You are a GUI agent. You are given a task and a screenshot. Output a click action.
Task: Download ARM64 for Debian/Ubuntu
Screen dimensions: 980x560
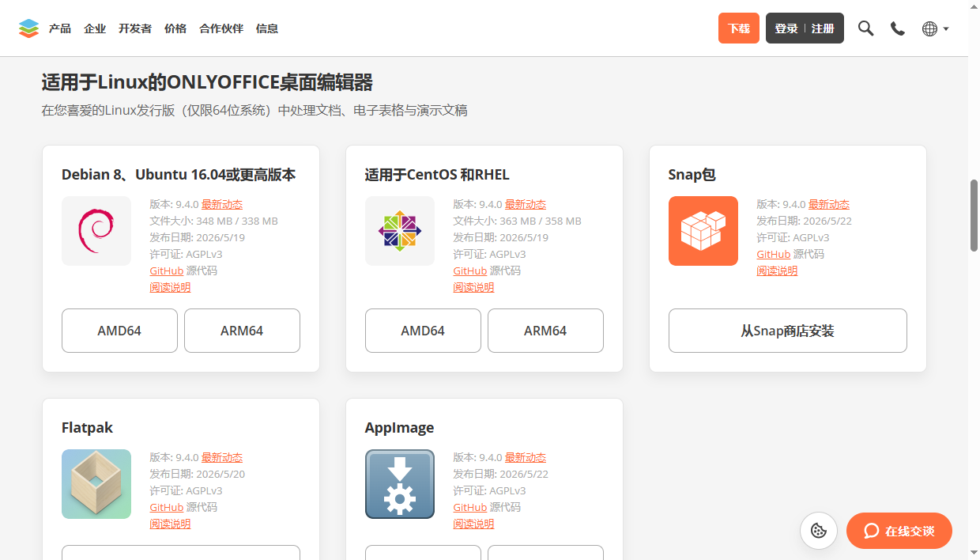242,331
